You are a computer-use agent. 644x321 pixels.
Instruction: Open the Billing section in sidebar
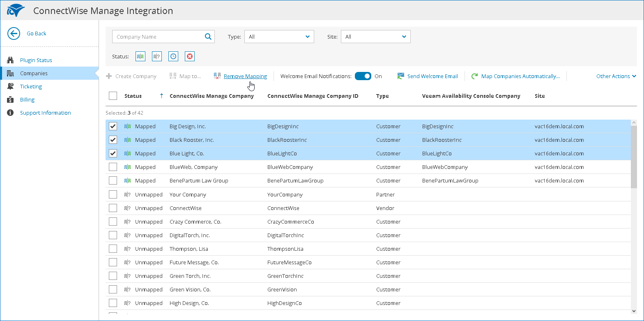tap(27, 99)
